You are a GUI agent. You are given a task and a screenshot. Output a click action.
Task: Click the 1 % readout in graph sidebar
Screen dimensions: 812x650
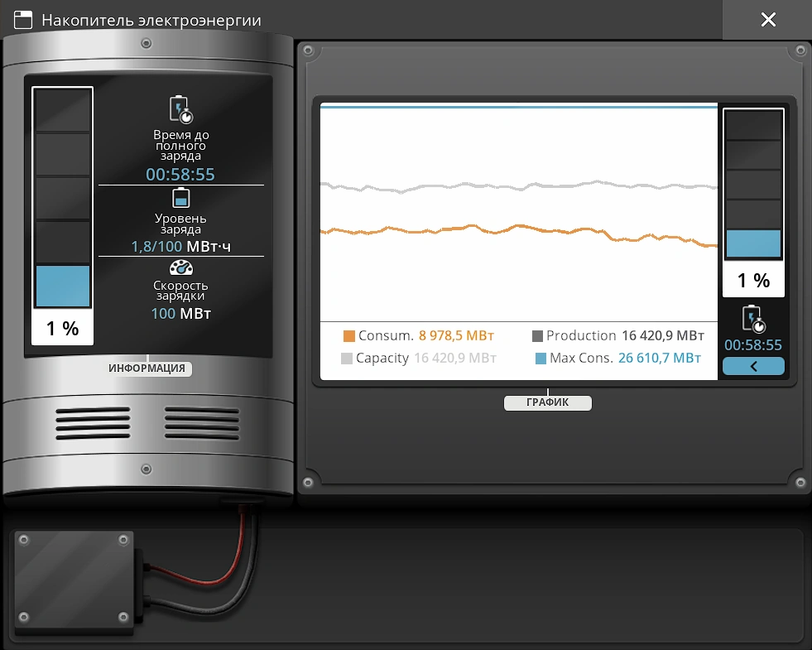pyautogui.click(x=753, y=281)
